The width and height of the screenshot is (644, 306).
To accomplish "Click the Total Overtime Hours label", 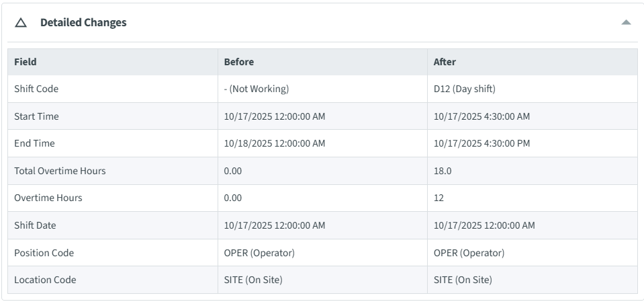I will point(60,171).
